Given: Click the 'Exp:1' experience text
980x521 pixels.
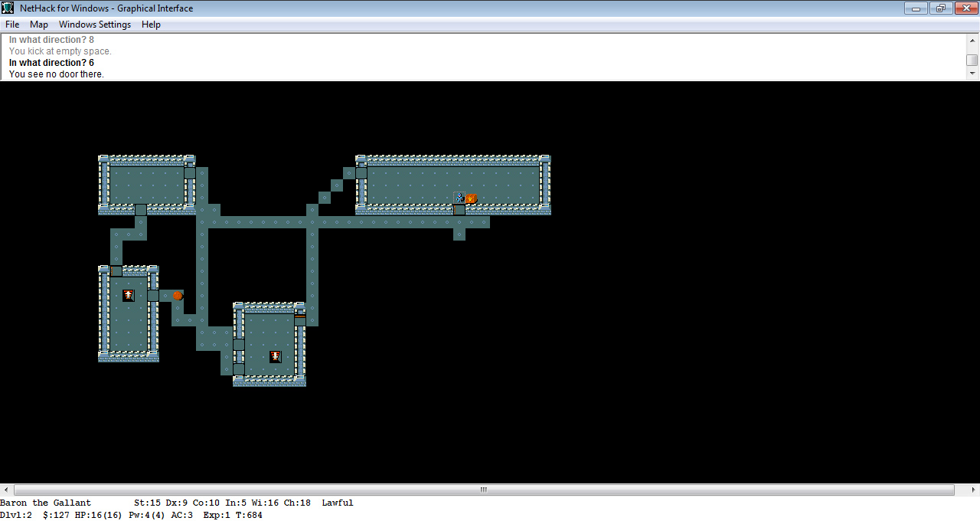Looking at the screenshot, I should pyautogui.click(x=217, y=516).
